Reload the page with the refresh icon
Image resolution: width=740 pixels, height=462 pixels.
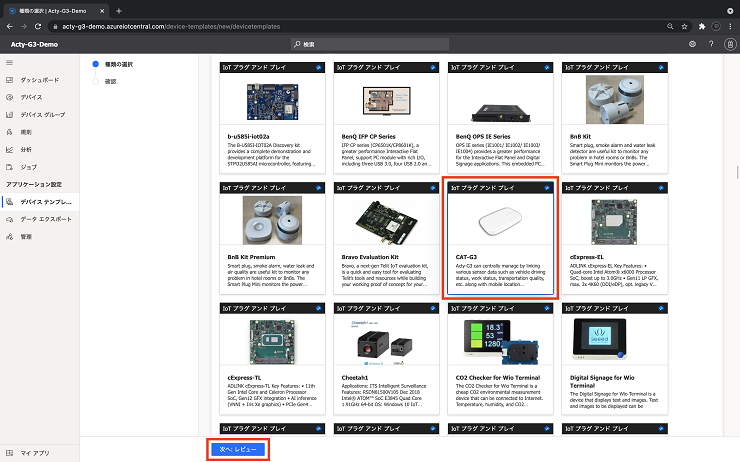click(38, 26)
